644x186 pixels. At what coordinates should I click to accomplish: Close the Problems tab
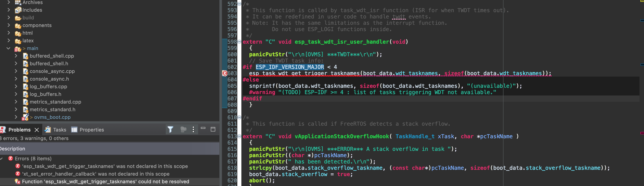pyautogui.click(x=37, y=130)
